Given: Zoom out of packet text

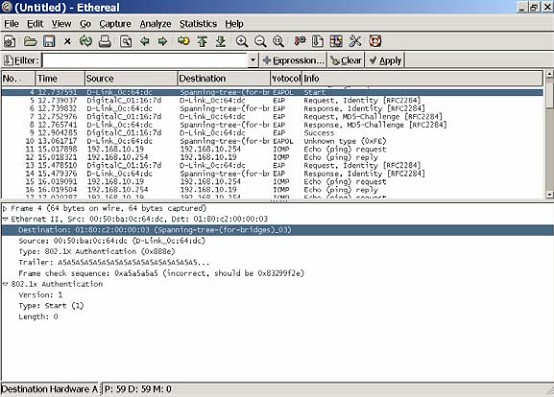Looking at the screenshot, I should (x=260, y=41).
